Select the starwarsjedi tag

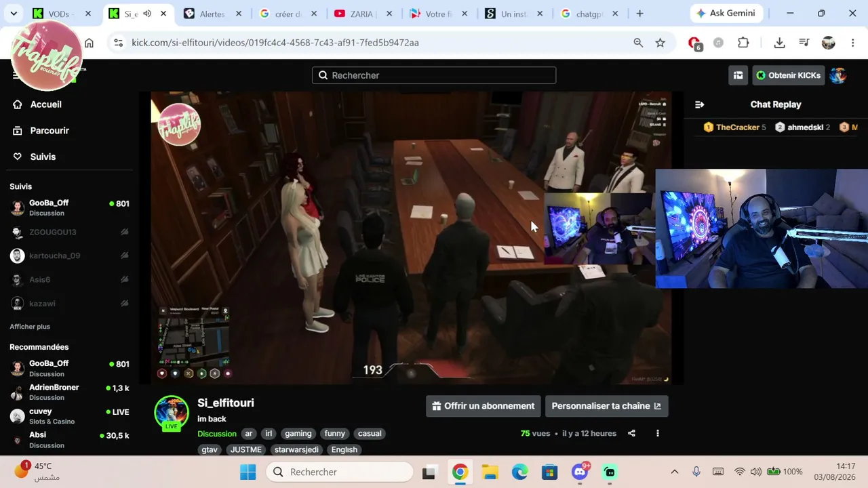[x=296, y=449]
